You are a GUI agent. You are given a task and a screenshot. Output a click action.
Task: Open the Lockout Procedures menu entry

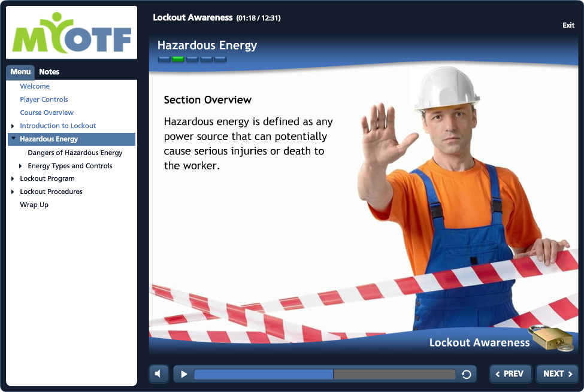tap(51, 192)
